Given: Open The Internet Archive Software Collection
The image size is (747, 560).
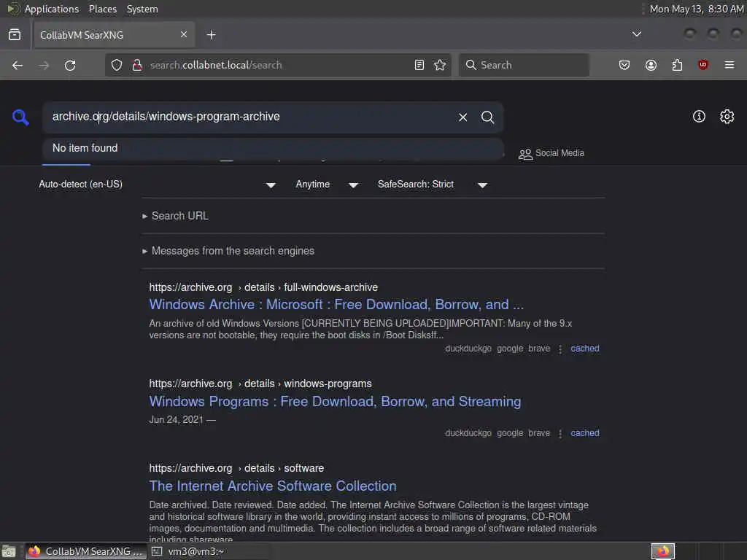Looking at the screenshot, I should click(x=273, y=486).
